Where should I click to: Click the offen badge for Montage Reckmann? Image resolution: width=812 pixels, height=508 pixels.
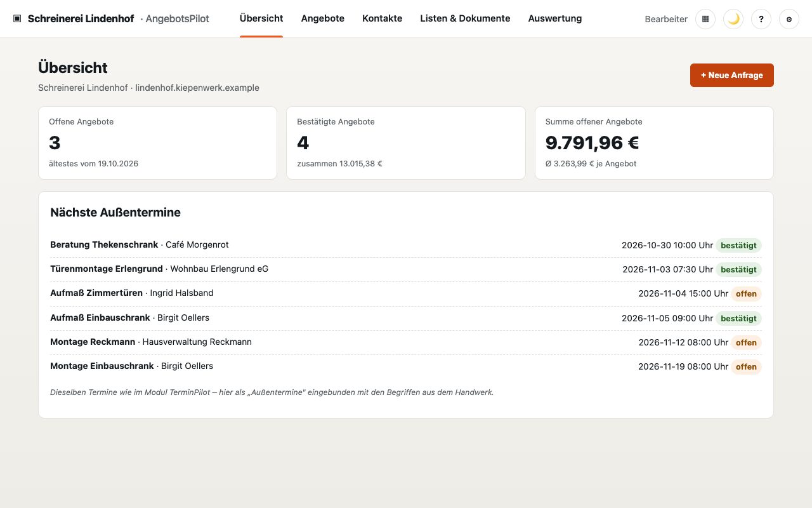tap(746, 342)
